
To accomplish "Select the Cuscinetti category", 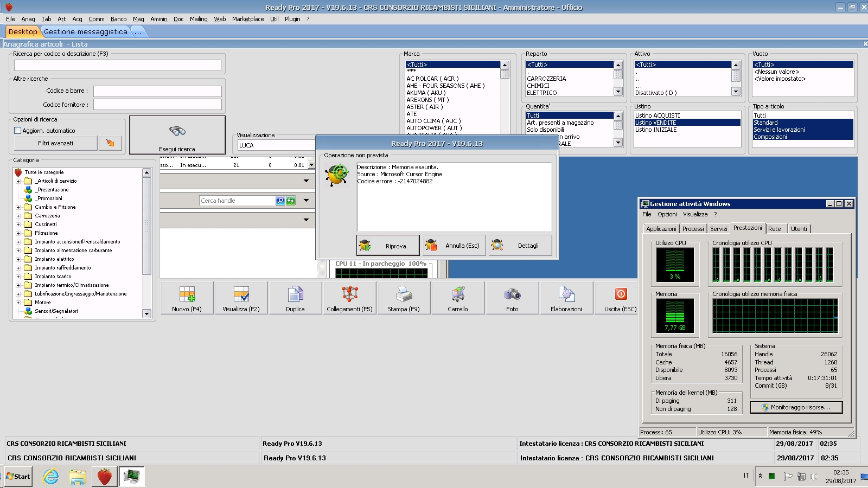I will point(46,224).
